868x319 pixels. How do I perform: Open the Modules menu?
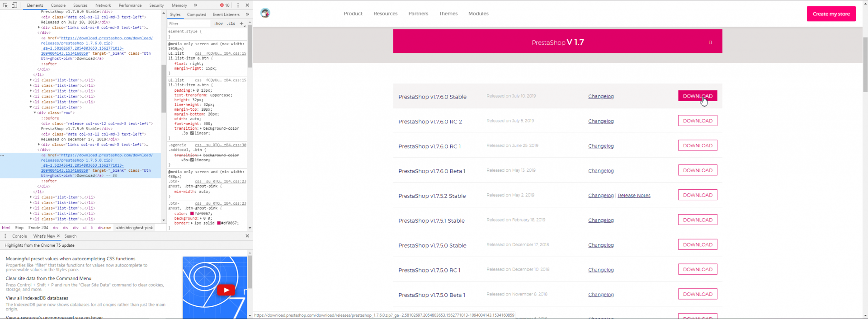click(x=478, y=14)
